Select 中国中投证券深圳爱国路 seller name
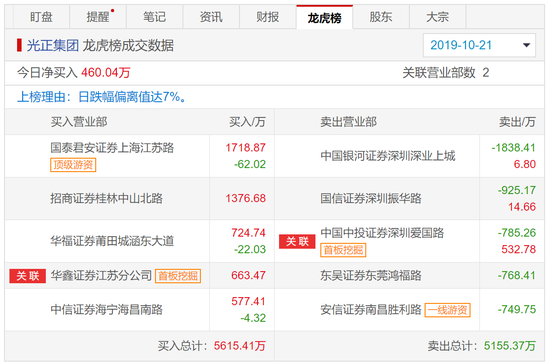Viewport: 550px width, 363px height. (382, 233)
